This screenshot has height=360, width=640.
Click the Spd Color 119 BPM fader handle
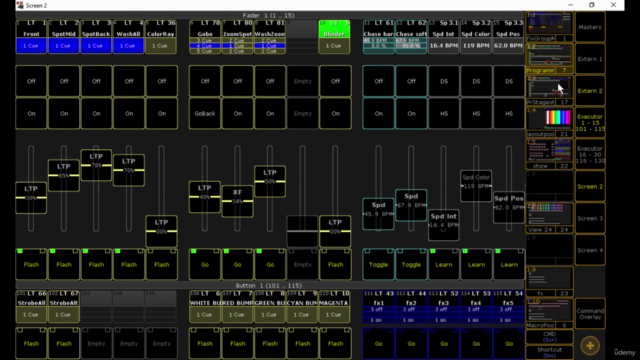[x=476, y=186]
